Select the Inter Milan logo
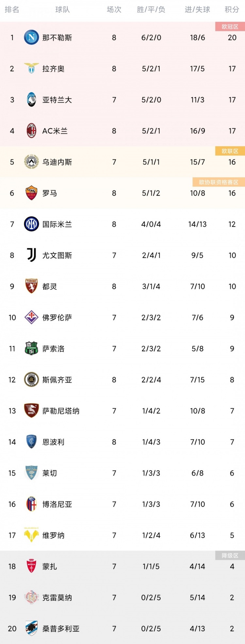The height and width of the screenshot is (644, 245). coord(32,224)
